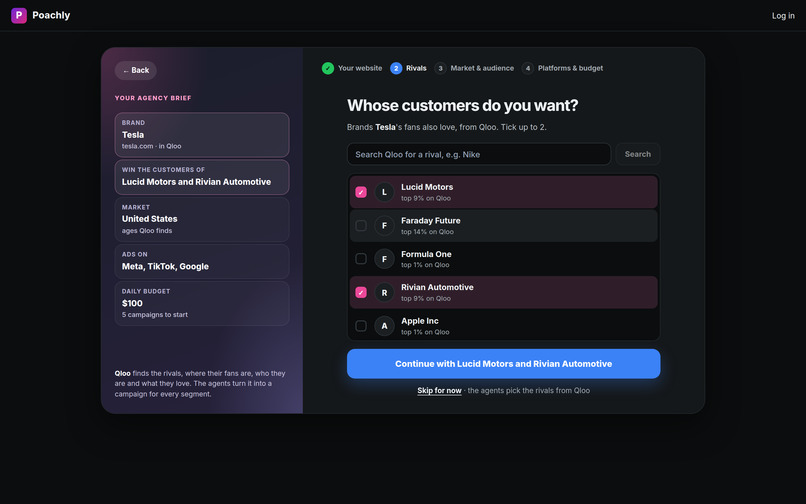Click the 'Whose customers do you want?' heading
Screen dimensions: 806x504
coord(462,105)
